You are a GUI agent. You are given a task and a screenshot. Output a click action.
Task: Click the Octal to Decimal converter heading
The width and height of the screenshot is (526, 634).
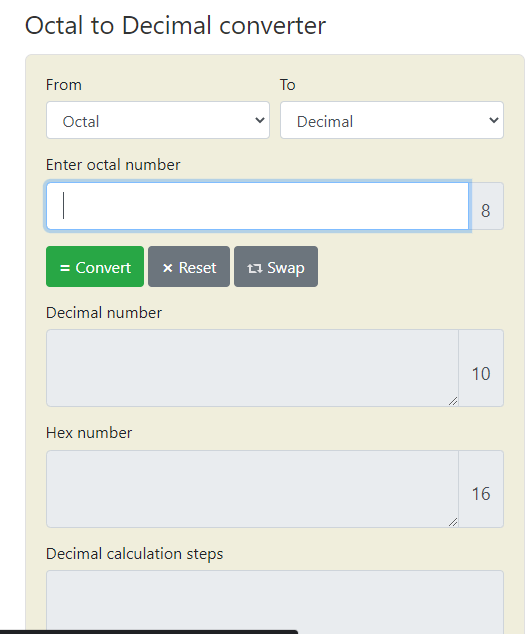click(x=175, y=25)
